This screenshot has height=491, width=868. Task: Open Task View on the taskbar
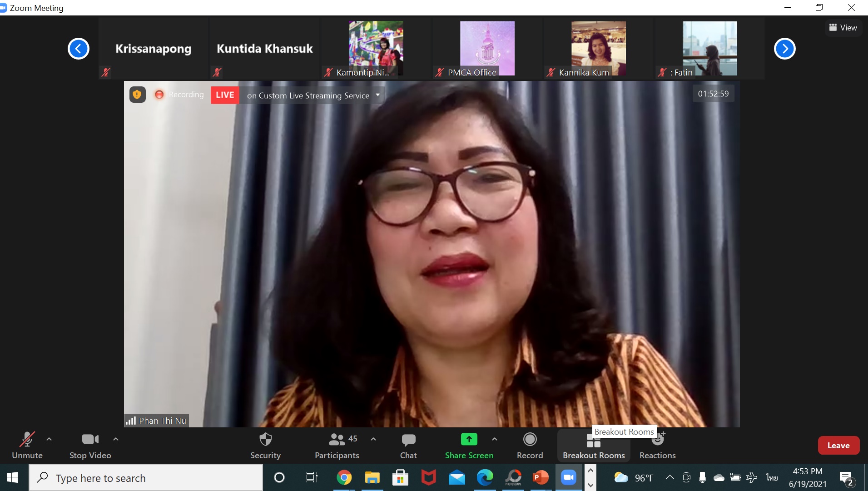(x=312, y=477)
